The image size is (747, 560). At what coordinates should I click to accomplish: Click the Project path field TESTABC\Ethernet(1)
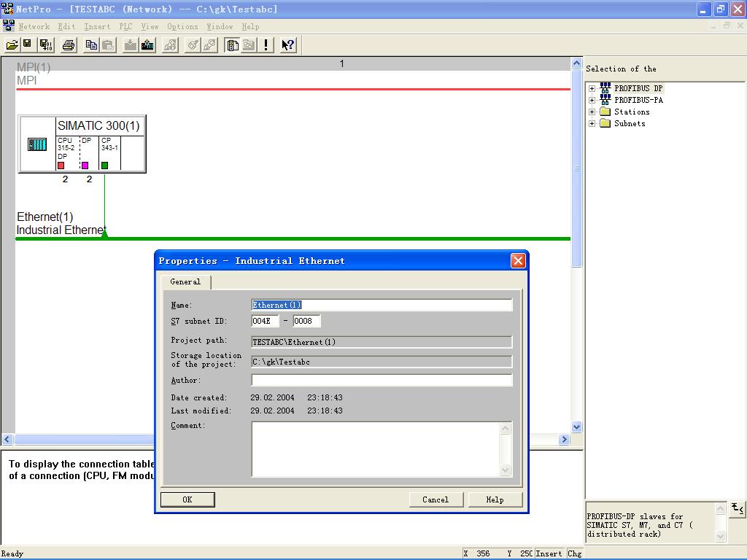382,342
